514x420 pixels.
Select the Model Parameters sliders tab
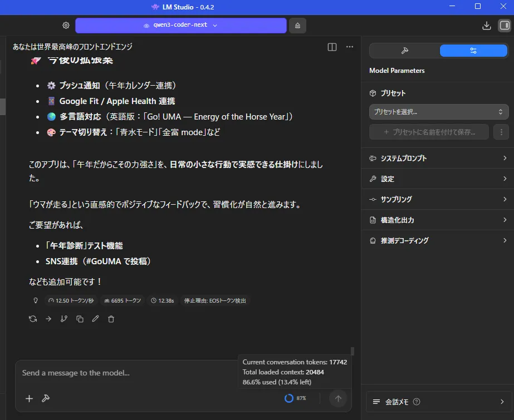[473, 51]
